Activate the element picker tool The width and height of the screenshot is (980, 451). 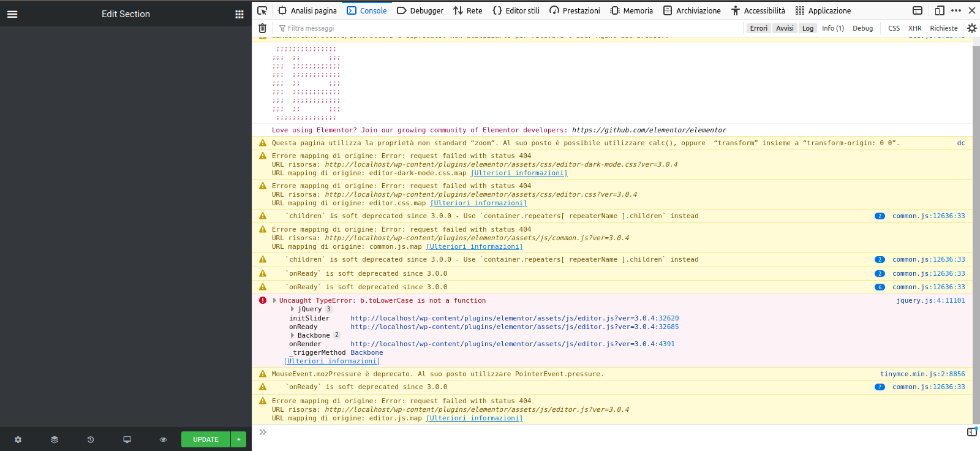pyautogui.click(x=262, y=10)
